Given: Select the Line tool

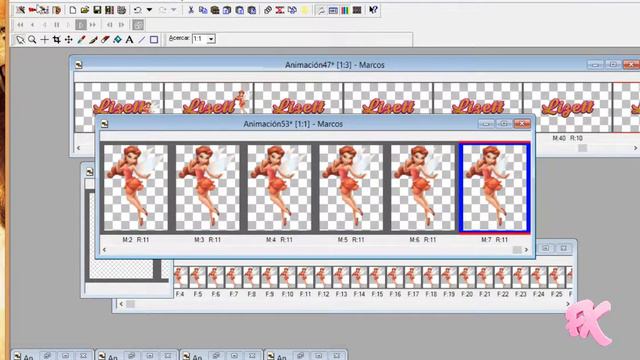Looking at the screenshot, I should (142, 40).
